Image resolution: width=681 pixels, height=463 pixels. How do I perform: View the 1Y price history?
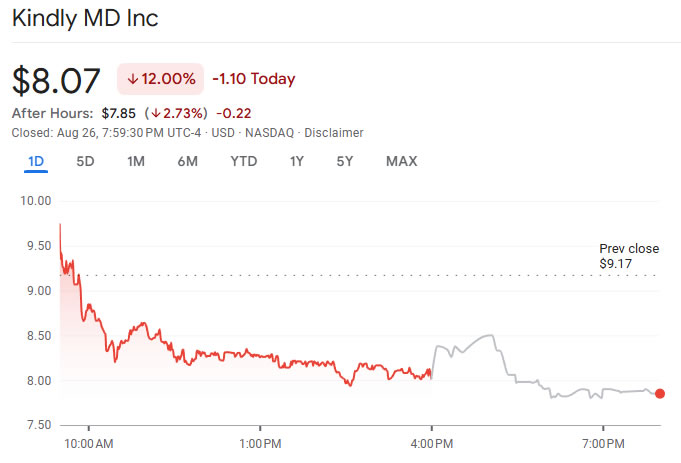click(x=297, y=161)
